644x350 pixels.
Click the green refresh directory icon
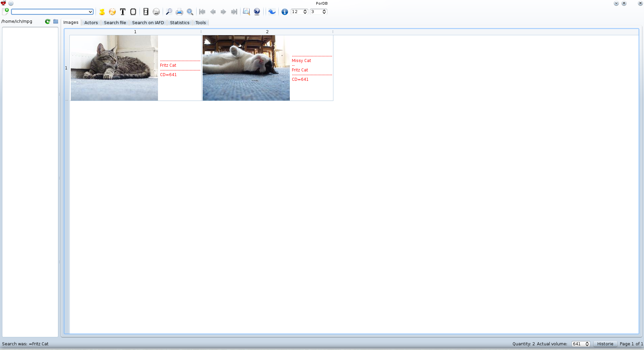[x=48, y=21]
